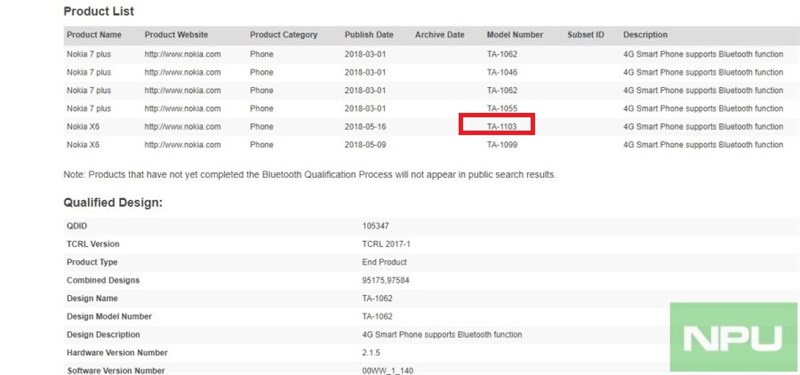This screenshot has height=375, width=800.
Task: Click the Description column header
Action: [x=645, y=35]
